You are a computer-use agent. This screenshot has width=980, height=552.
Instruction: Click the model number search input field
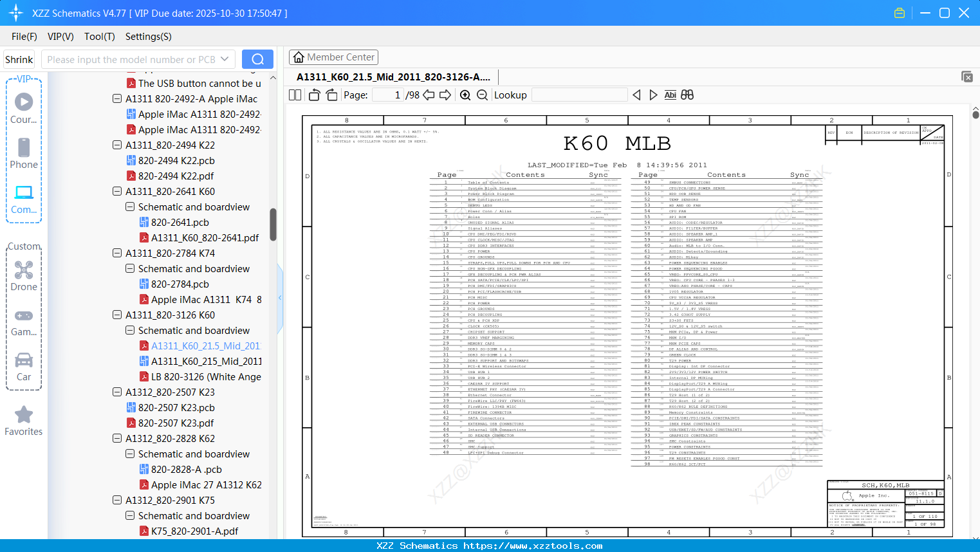click(138, 59)
